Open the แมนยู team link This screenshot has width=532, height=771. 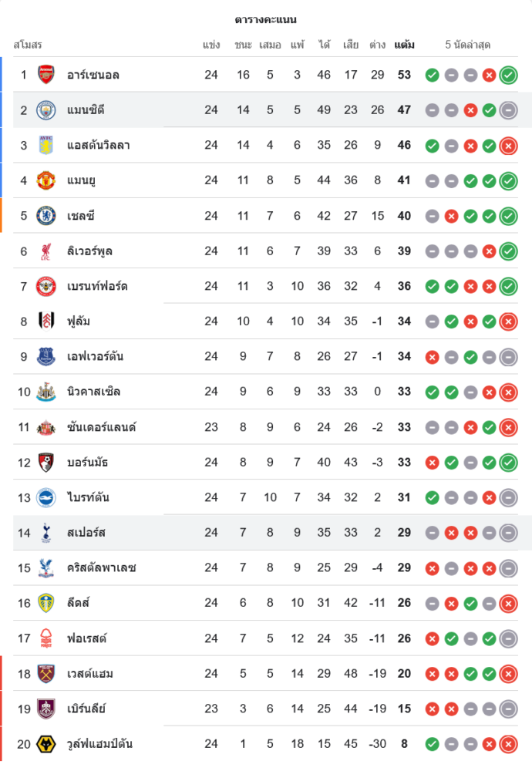[x=81, y=180]
